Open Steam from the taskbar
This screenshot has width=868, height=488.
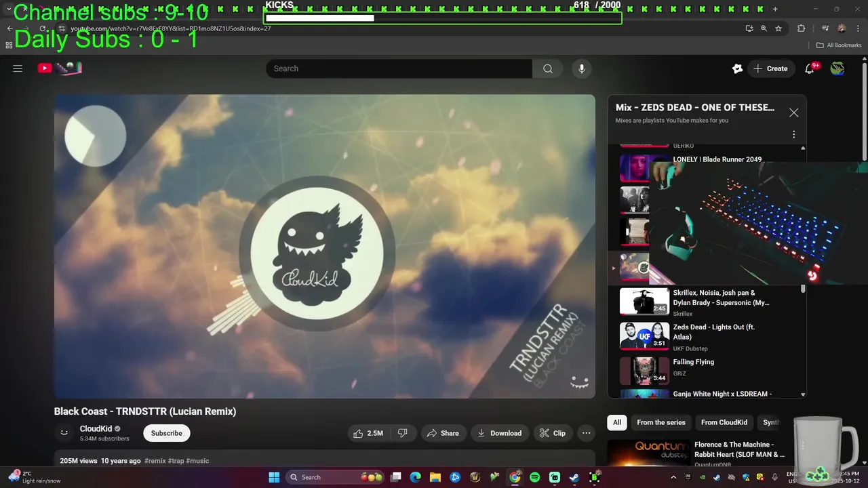pyautogui.click(x=574, y=477)
